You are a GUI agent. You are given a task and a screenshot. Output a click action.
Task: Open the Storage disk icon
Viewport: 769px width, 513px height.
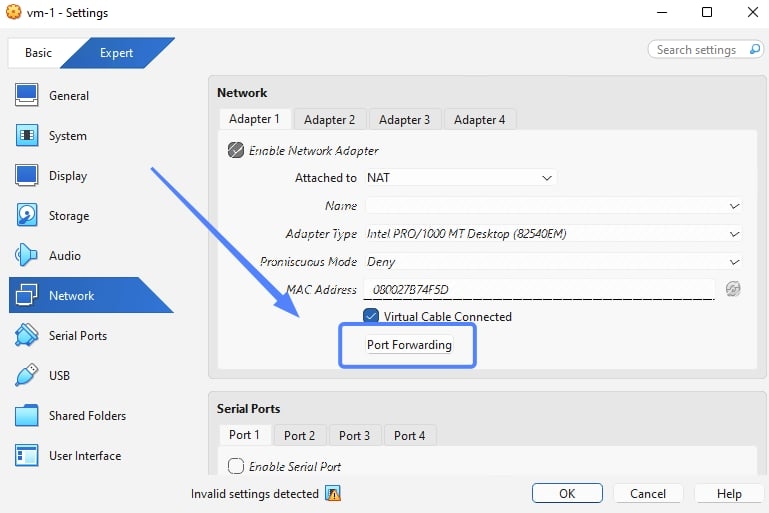(26, 215)
